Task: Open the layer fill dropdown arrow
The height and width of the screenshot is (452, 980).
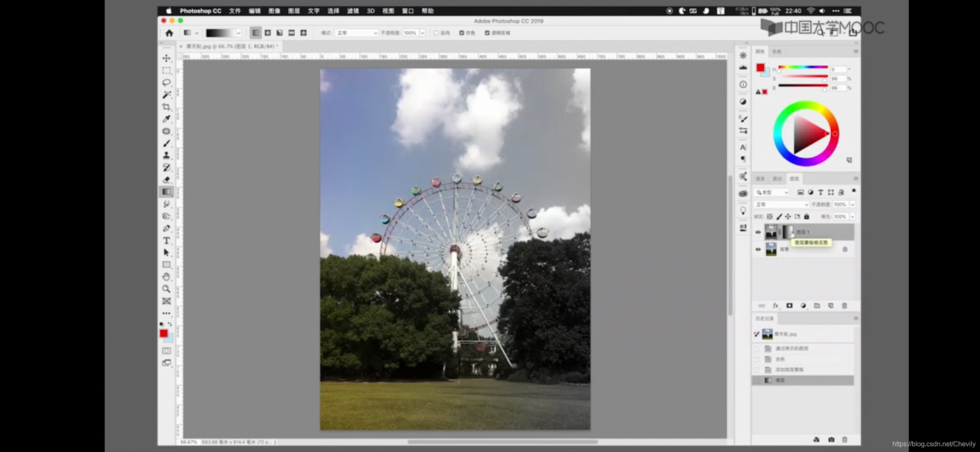Action: click(852, 216)
